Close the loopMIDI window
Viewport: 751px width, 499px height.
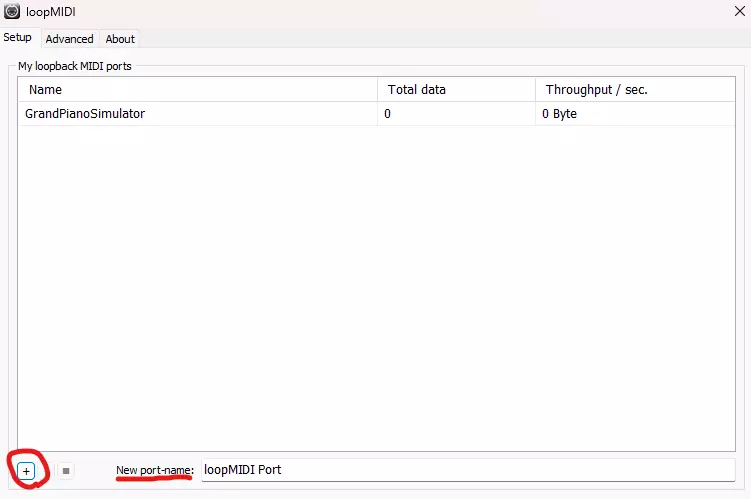[740, 11]
